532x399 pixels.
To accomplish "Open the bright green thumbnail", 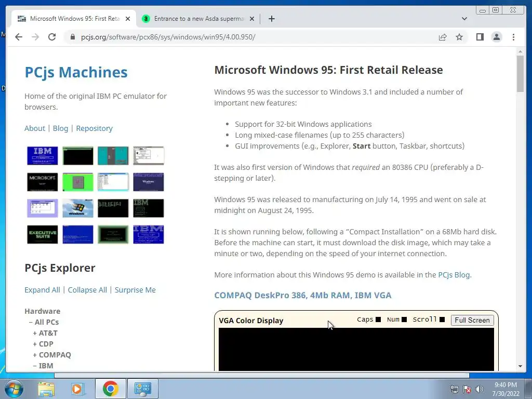I will (x=78, y=182).
